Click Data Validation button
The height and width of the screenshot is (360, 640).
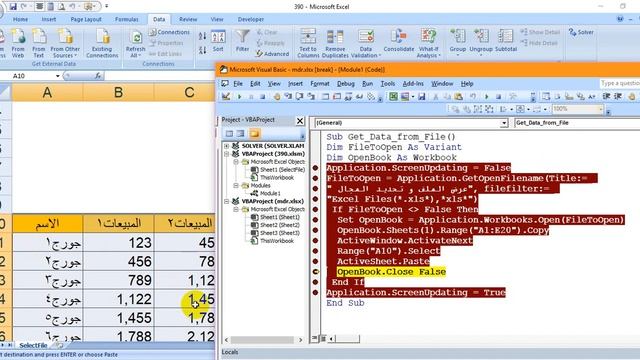pos(366,43)
